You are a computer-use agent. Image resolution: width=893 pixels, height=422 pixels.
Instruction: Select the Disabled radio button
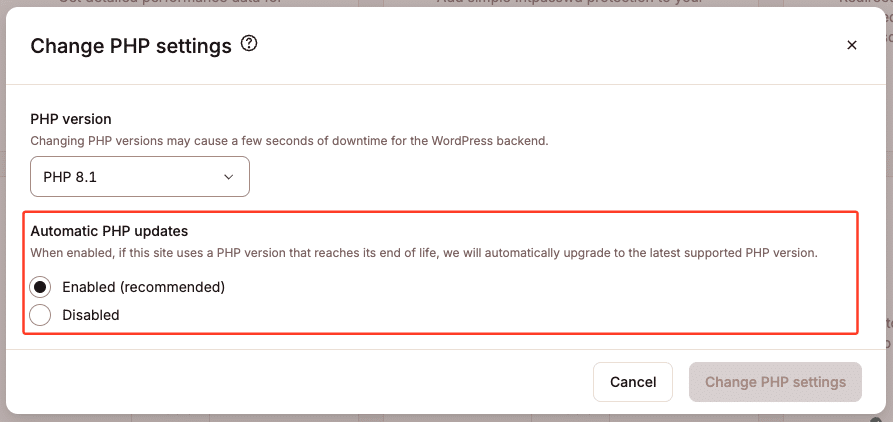point(41,315)
